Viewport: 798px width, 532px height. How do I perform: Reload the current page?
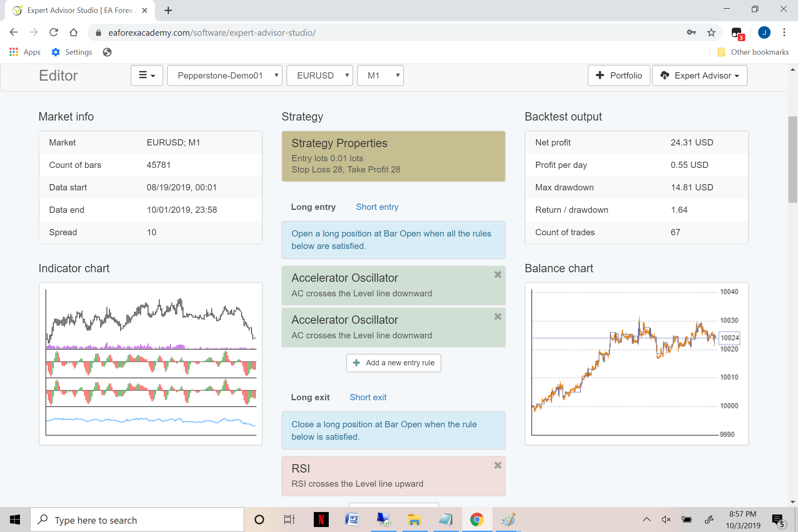tap(54, 32)
